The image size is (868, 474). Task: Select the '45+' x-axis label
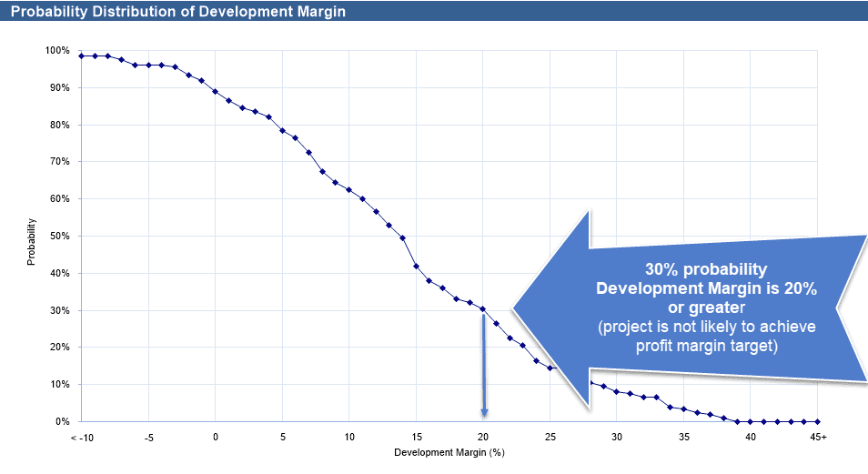(x=818, y=437)
